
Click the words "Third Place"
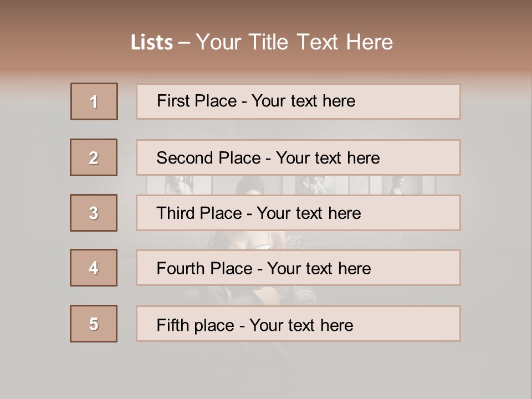[x=199, y=213]
